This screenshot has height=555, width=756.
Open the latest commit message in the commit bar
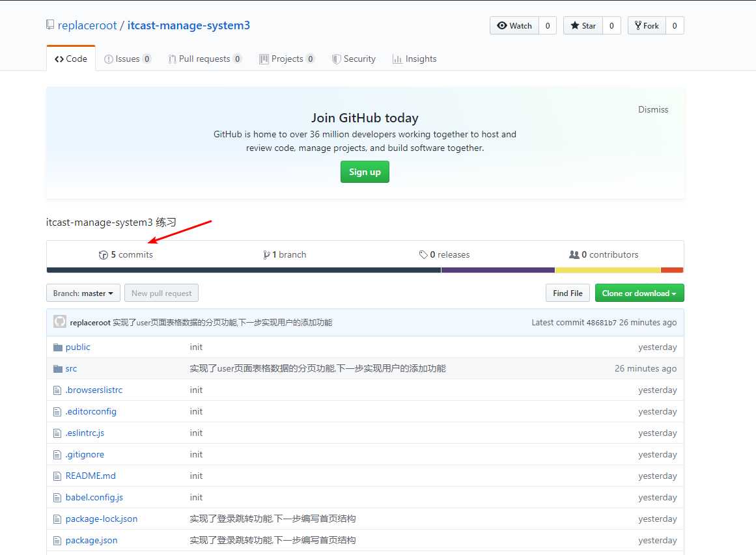coord(222,322)
